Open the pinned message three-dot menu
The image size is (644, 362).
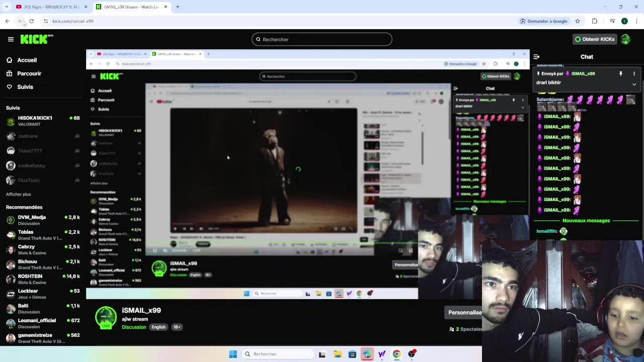[634, 73]
